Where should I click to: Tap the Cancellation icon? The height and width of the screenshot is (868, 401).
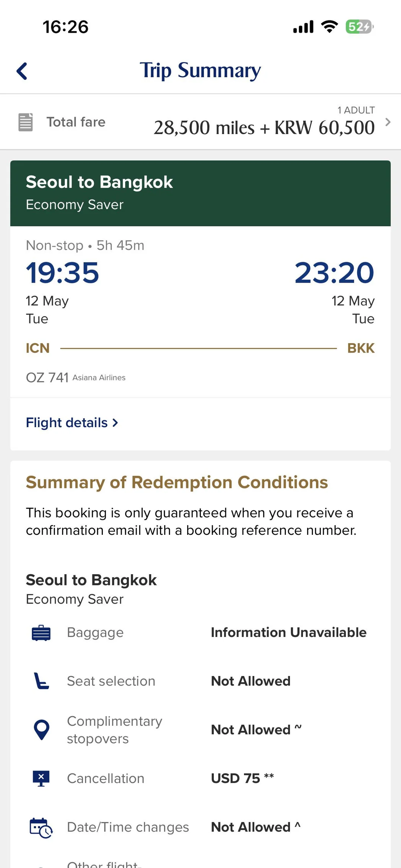point(41,778)
